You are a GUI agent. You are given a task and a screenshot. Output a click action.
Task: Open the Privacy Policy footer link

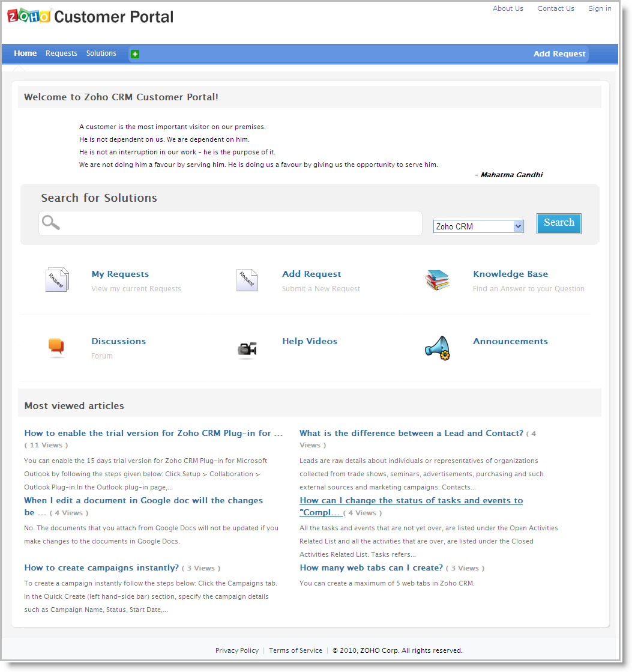(x=237, y=650)
